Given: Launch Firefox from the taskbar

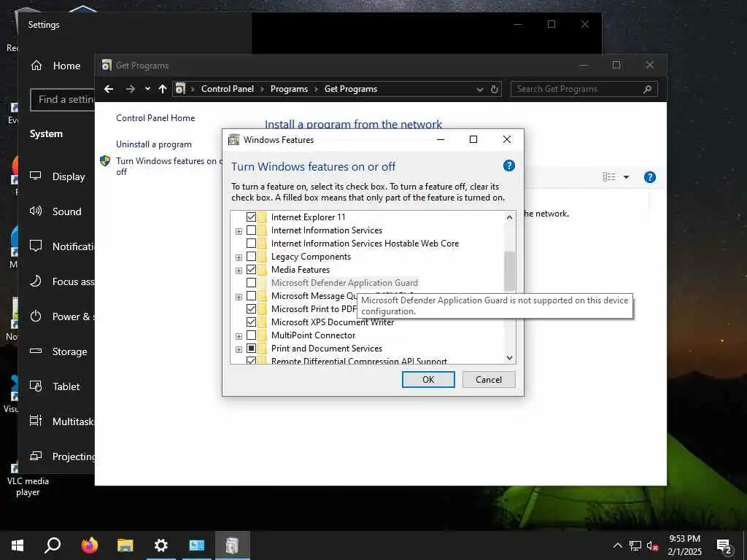Looking at the screenshot, I should click(x=89, y=545).
